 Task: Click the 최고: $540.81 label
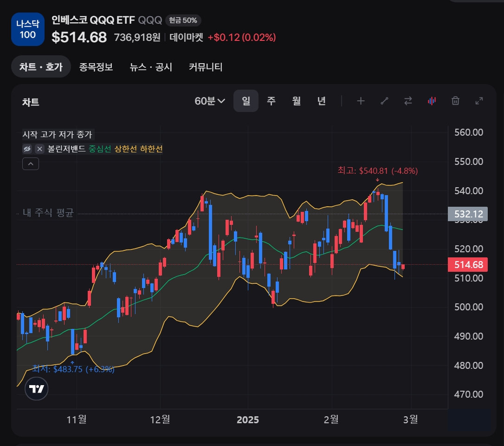tap(378, 171)
